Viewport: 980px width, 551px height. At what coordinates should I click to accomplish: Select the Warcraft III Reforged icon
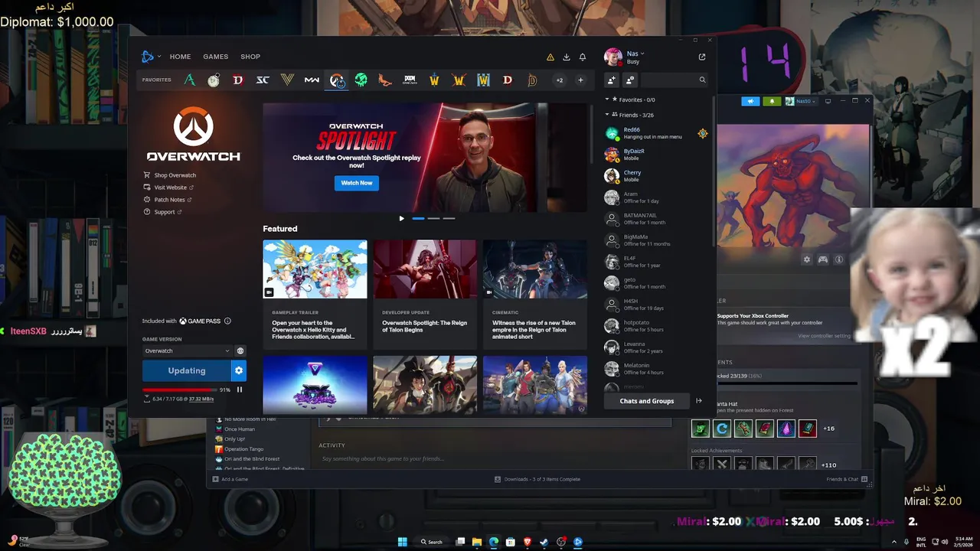[x=483, y=80]
